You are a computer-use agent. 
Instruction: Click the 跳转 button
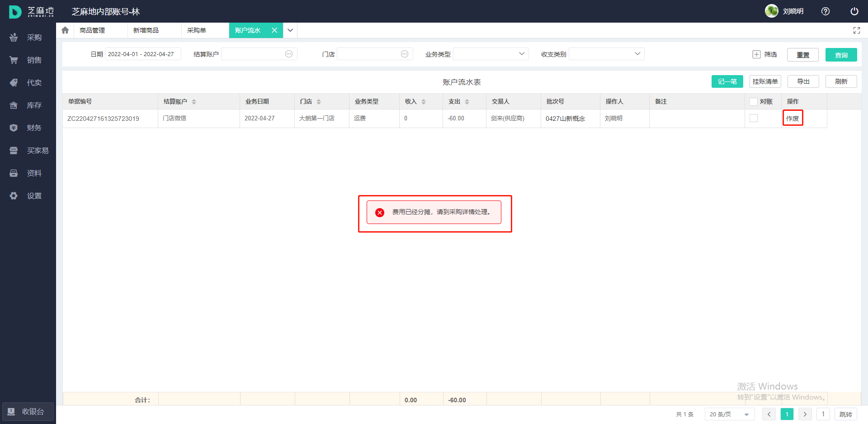click(x=846, y=414)
